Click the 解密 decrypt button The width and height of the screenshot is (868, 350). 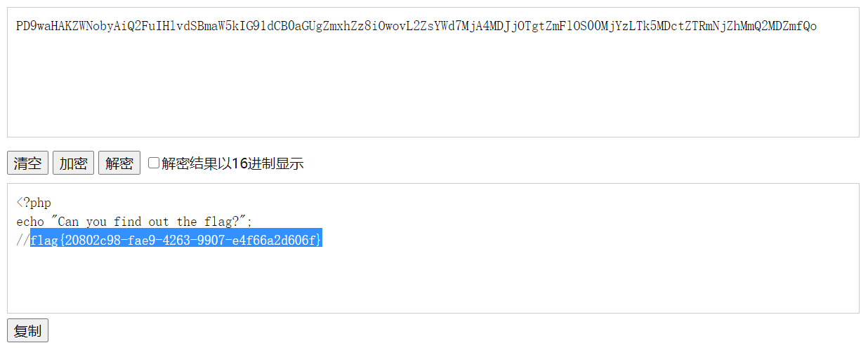pos(119,163)
